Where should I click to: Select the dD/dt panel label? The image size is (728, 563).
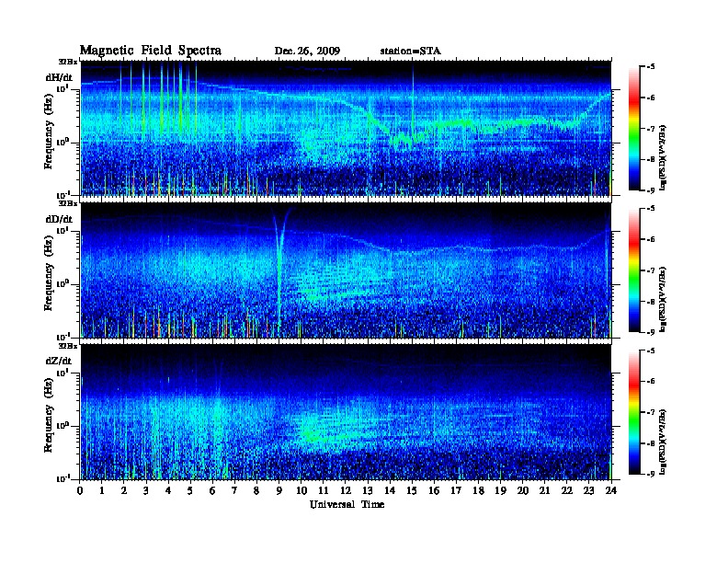click(59, 219)
